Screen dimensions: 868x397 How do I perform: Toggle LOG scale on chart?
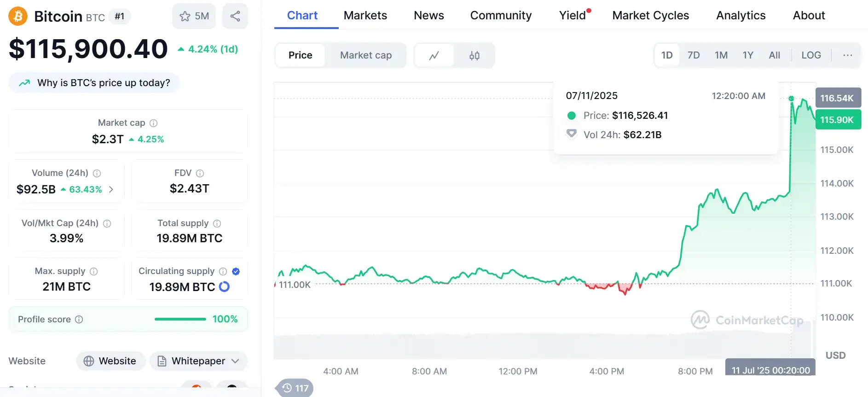click(811, 55)
